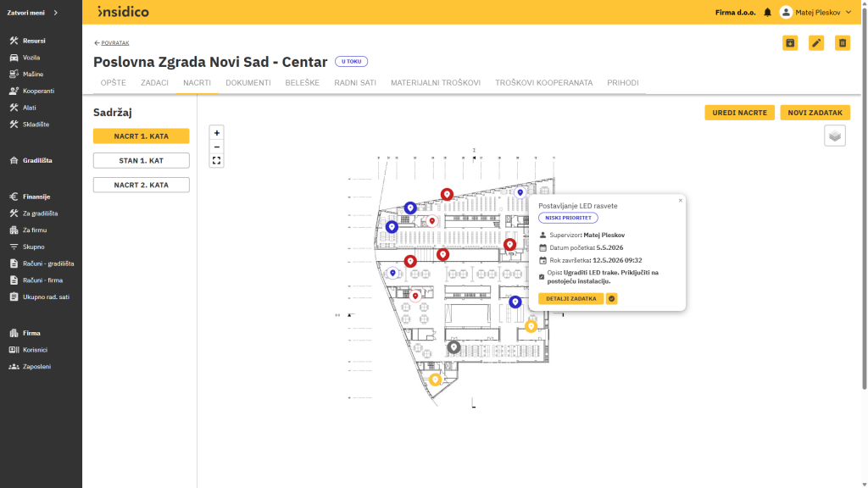This screenshot has width=868, height=488.
Task: Open Alati in the sidebar
Action: [30, 108]
